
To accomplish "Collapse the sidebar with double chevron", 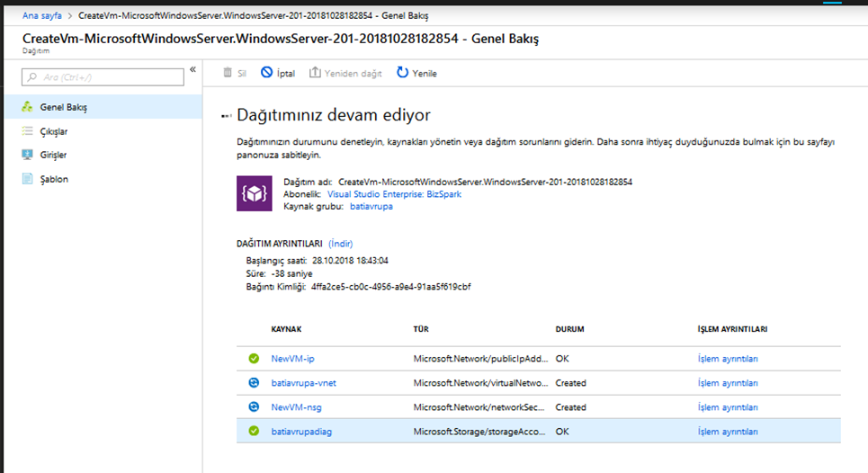I will (x=192, y=69).
